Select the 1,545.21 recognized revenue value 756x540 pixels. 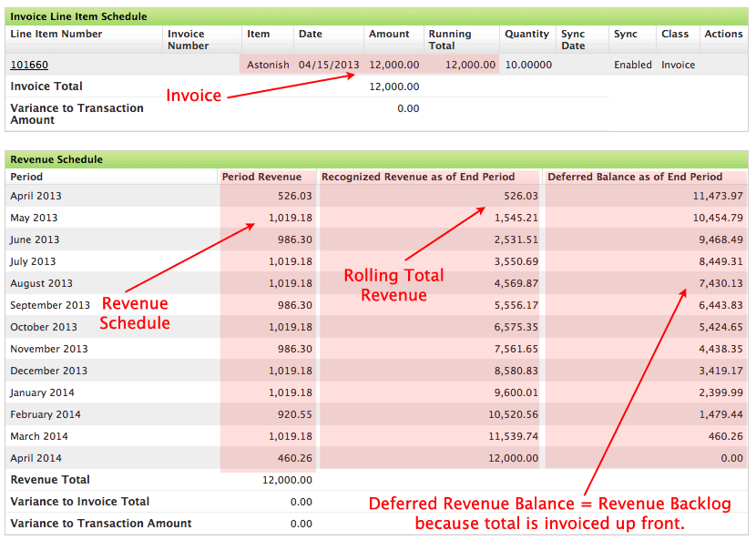516,218
